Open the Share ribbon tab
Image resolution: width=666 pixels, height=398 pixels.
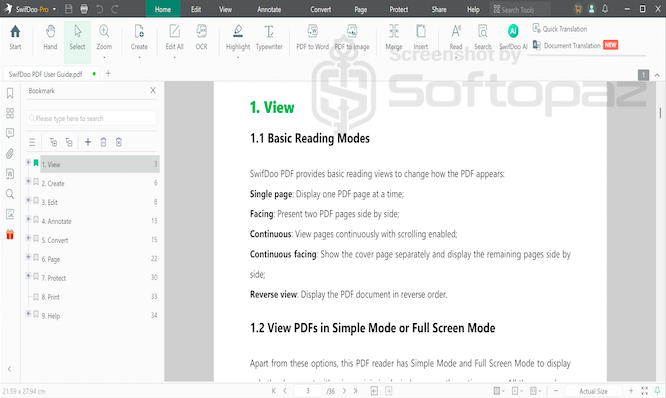(x=439, y=9)
